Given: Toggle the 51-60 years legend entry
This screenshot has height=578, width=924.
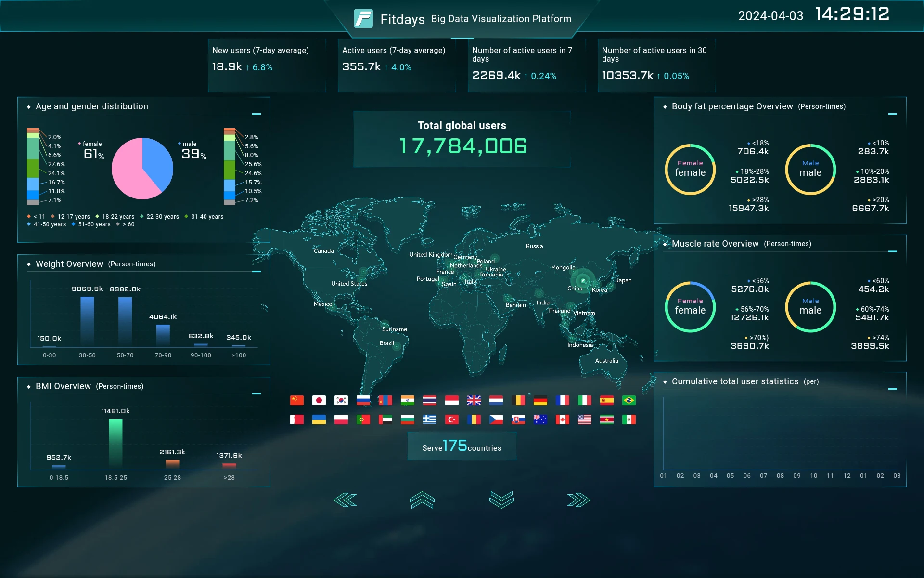Looking at the screenshot, I should (x=91, y=224).
